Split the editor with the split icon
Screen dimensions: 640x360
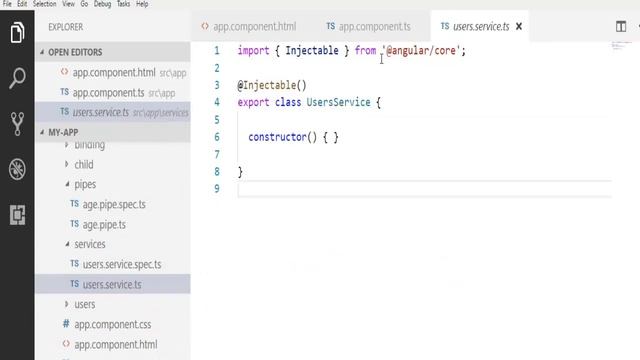(x=621, y=27)
